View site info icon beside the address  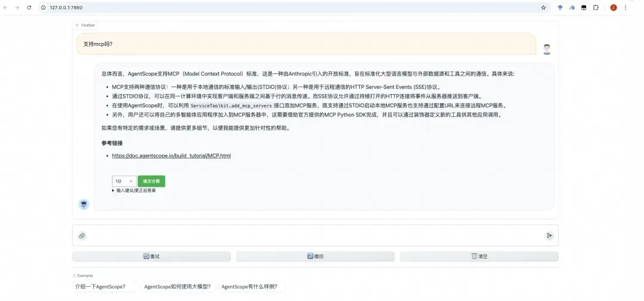(x=44, y=7)
